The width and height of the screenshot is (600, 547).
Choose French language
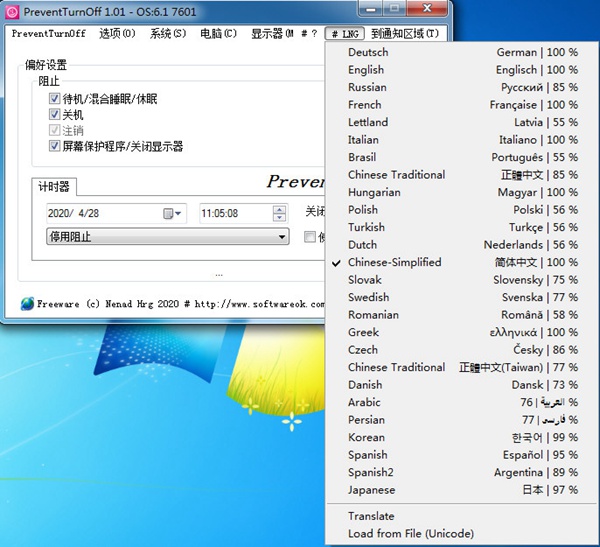click(x=463, y=105)
